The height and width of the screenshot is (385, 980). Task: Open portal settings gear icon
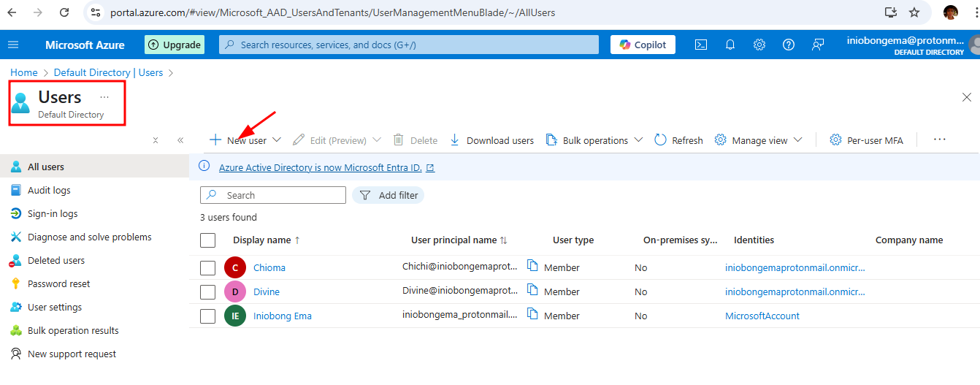(x=759, y=45)
